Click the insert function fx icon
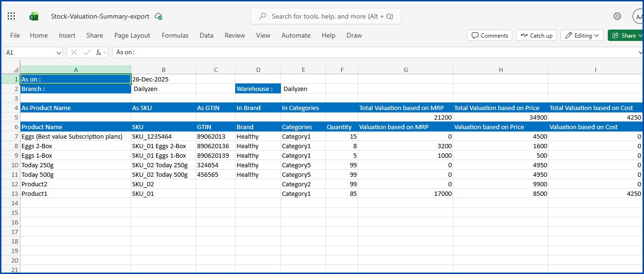 click(x=98, y=52)
